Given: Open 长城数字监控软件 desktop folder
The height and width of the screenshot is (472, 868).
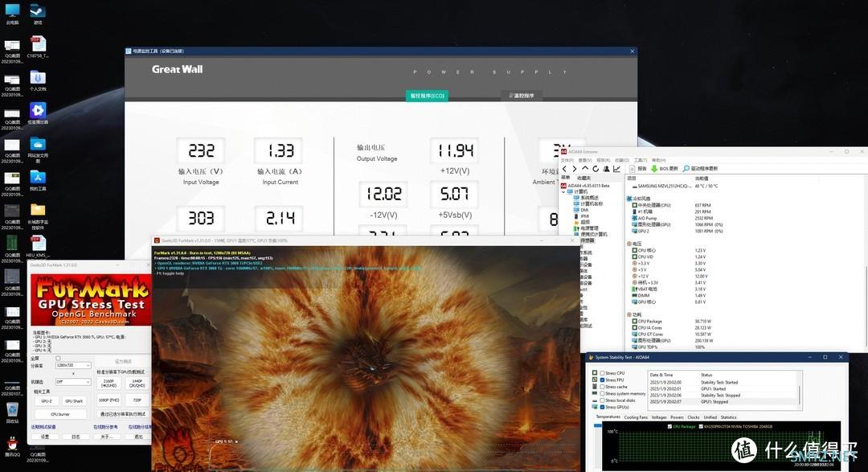Looking at the screenshot, I should [38, 216].
